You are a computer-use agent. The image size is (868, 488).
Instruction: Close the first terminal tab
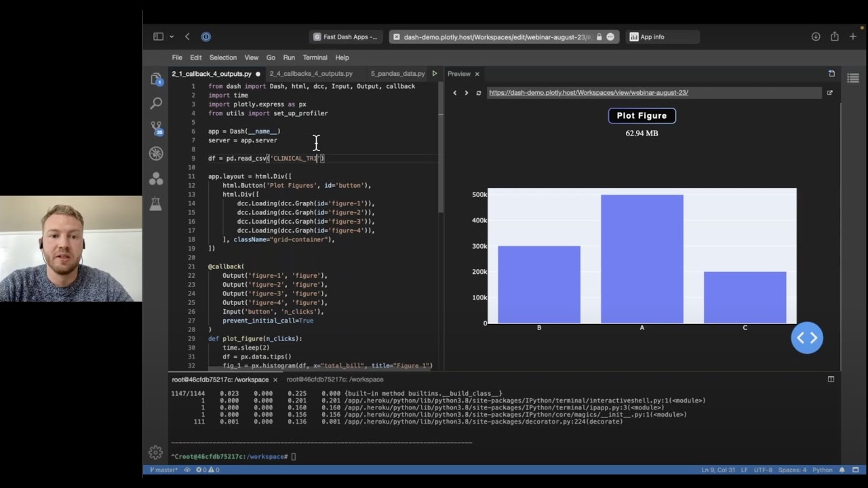[x=275, y=380]
